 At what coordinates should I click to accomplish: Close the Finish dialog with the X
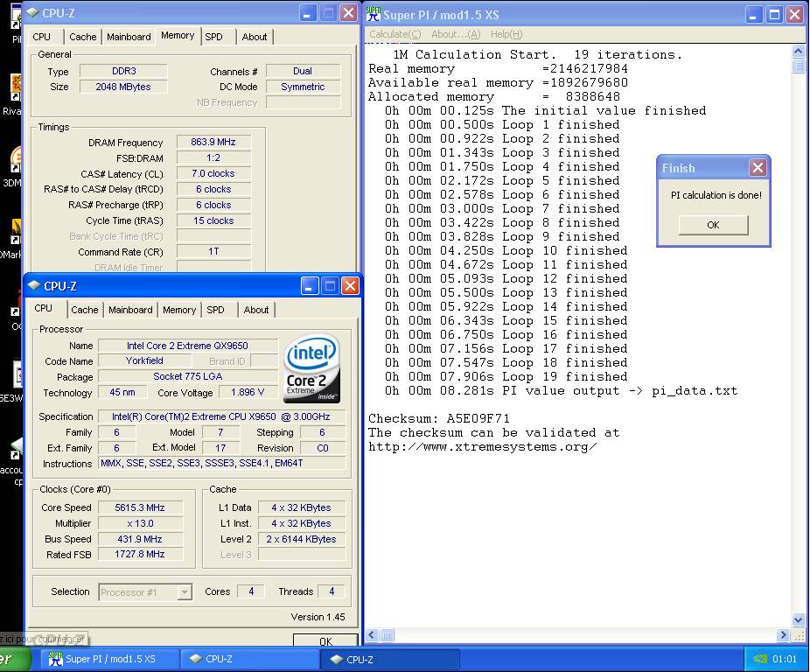tap(758, 167)
